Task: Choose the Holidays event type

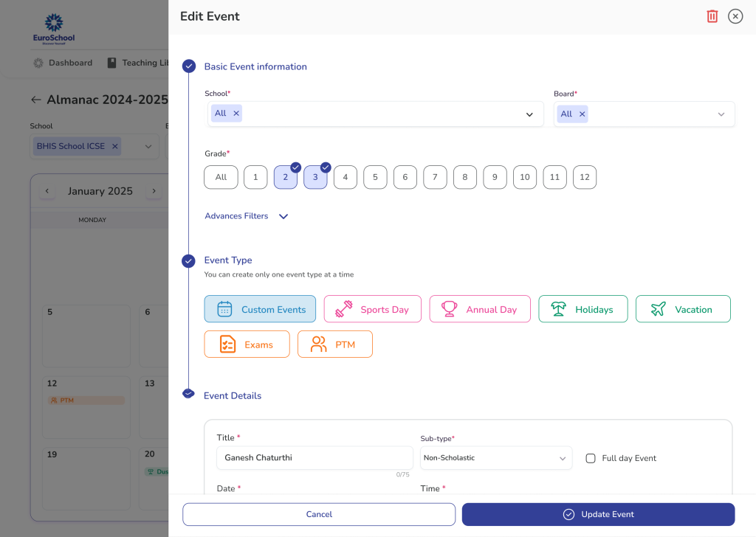Action: point(583,310)
